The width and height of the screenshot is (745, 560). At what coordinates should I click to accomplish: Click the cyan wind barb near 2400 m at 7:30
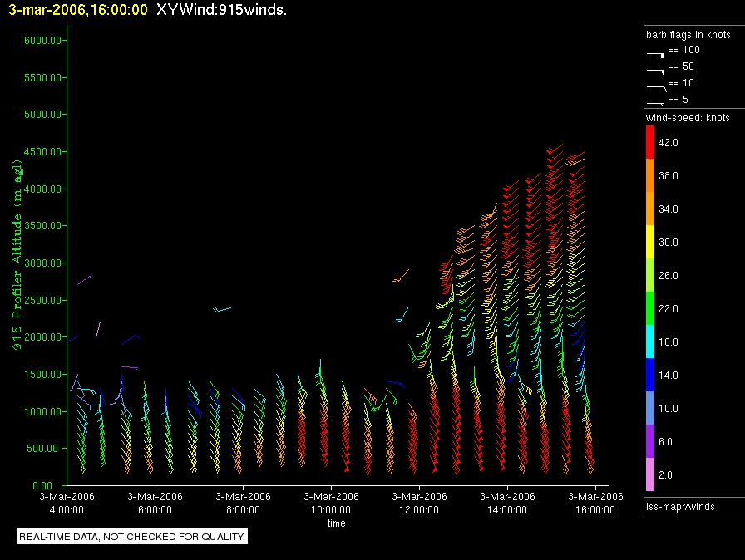point(222,309)
